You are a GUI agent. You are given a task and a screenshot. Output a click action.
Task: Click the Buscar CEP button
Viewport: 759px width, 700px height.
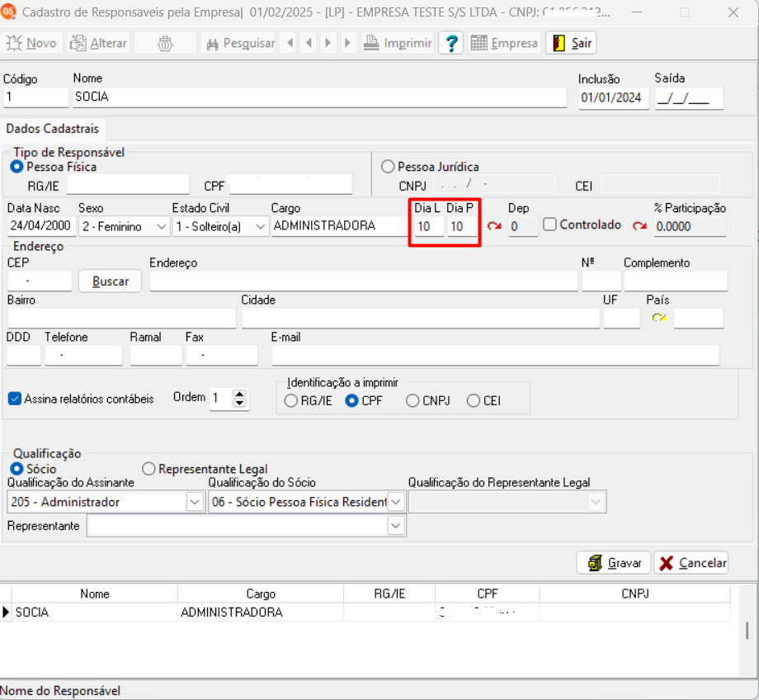coord(111,281)
